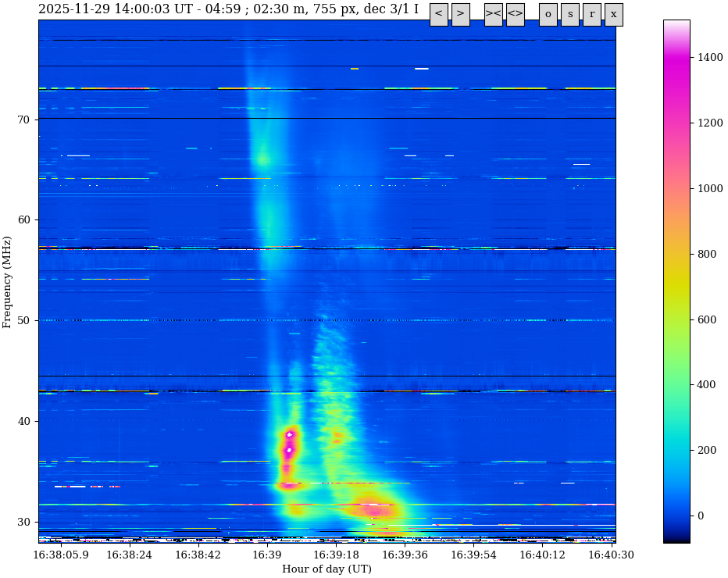The height and width of the screenshot is (578, 728).
Task: Click the brightest burst peak near 38 MHz
Action: coord(289,434)
